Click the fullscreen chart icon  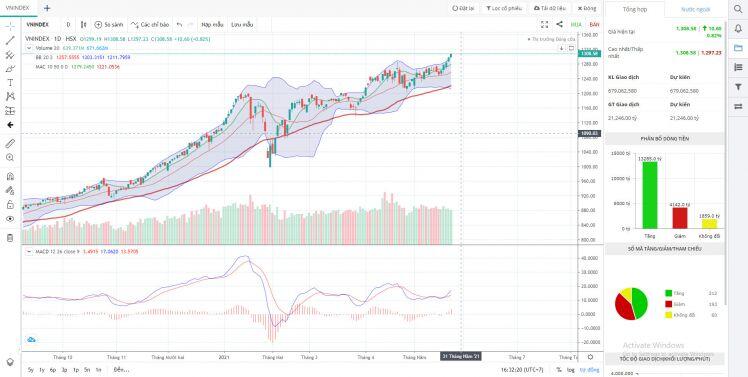pos(545,24)
